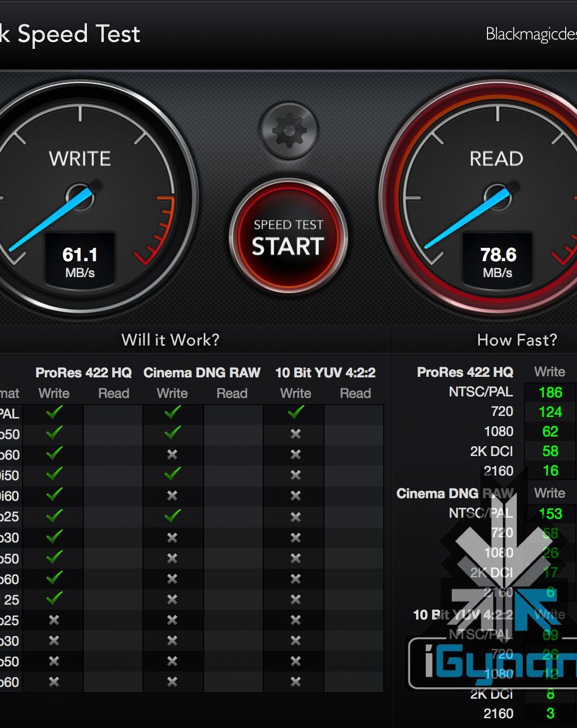Click ProRes 422 HQ Write checkmark in PAL row
This screenshot has height=728, width=577.
tap(54, 412)
